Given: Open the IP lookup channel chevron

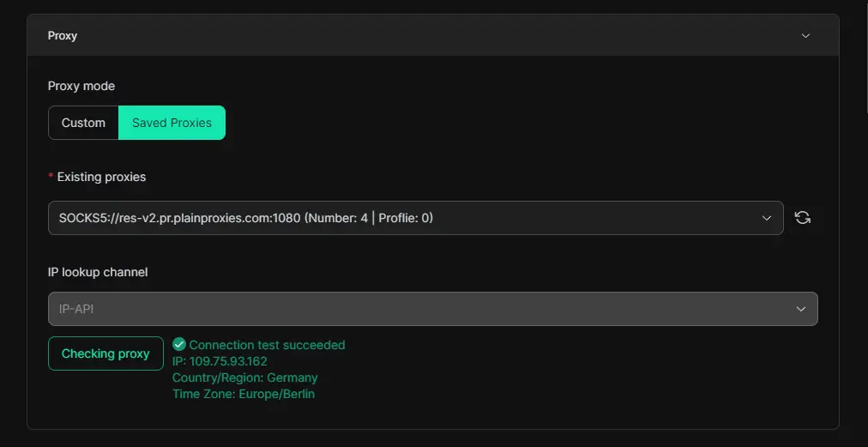Looking at the screenshot, I should (800, 309).
